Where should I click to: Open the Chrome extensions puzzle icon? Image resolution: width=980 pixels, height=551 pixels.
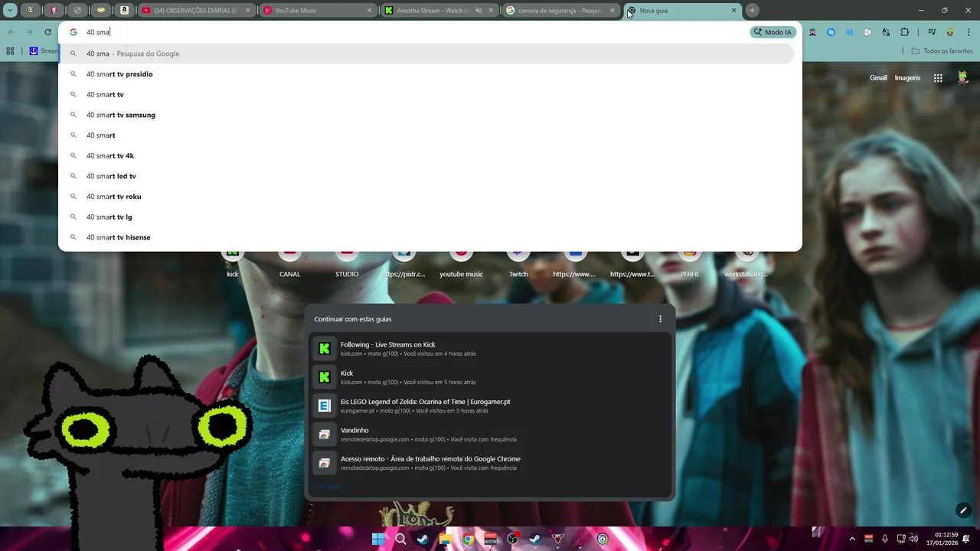point(904,32)
